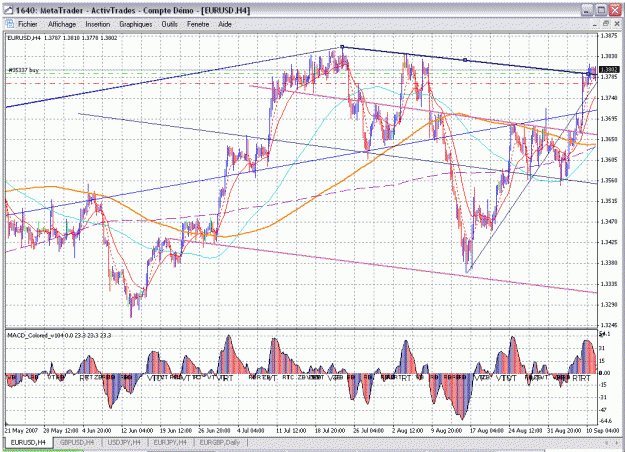Image resolution: width=625 pixels, height=452 pixels.
Task: Select trendline anchor point at July peak
Action: 342,47
